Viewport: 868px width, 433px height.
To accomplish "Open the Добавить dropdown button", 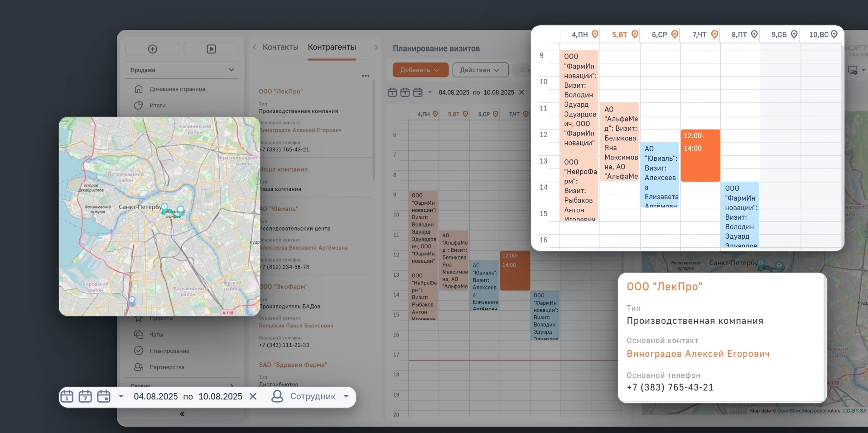I will coord(420,70).
